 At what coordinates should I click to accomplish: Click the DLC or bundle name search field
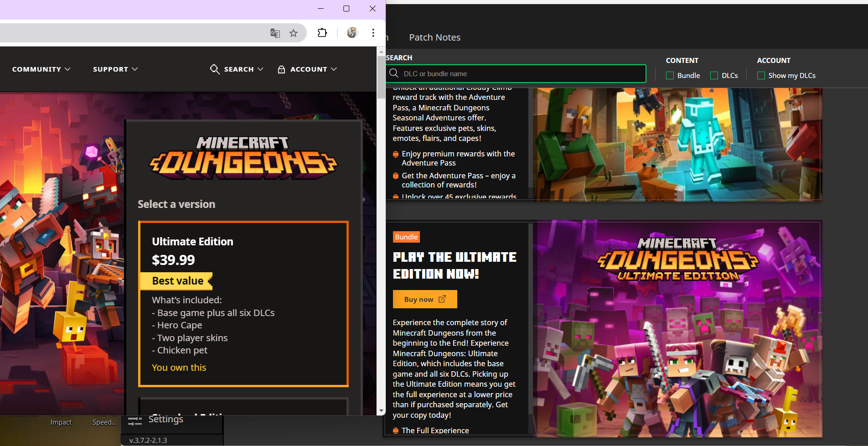point(520,74)
